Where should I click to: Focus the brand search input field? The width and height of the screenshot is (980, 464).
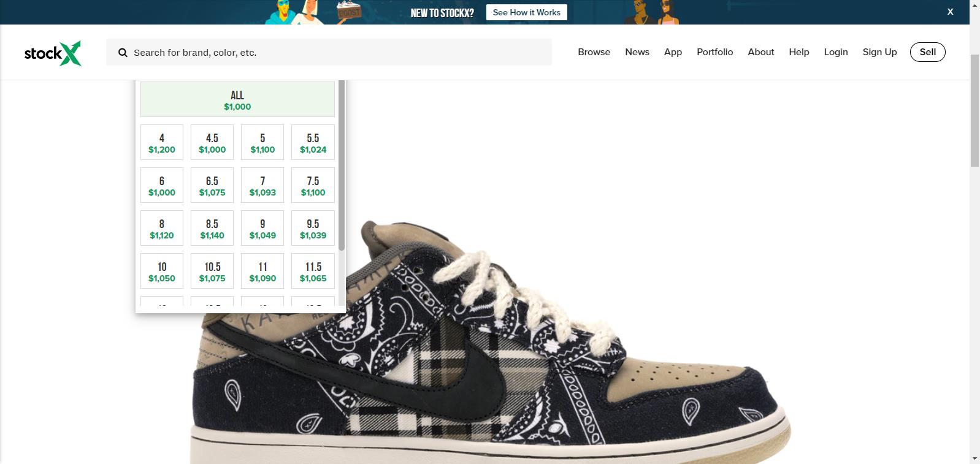tap(337, 53)
